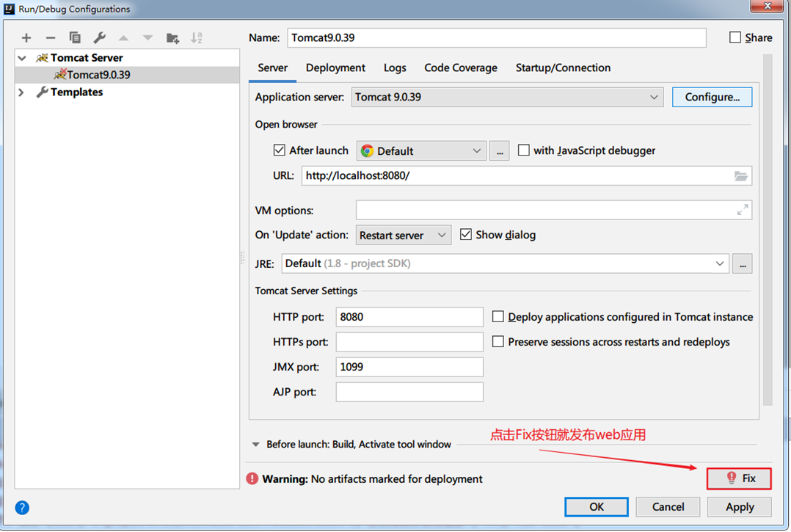Click the HTTP port field
This screenshot has width=791, height=532.
coord(409,317)
